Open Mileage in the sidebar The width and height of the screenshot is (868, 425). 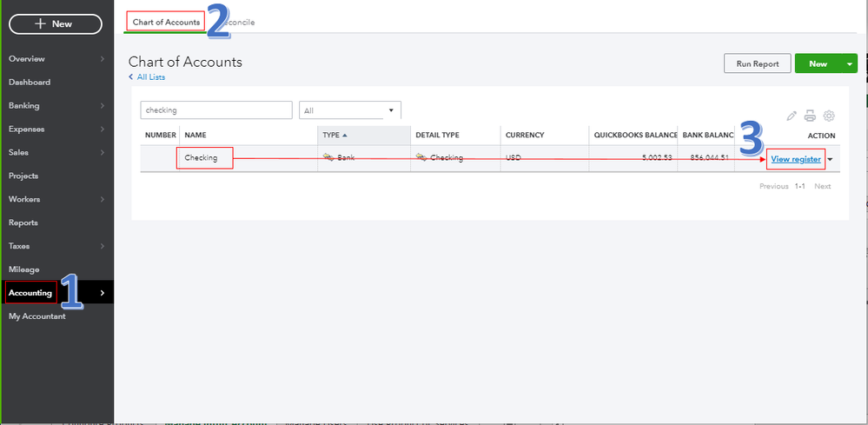click(x=23, y=269)
